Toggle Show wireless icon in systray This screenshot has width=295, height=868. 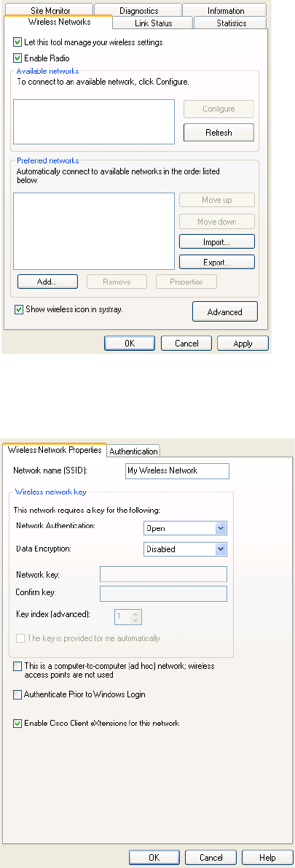point(18,310)
